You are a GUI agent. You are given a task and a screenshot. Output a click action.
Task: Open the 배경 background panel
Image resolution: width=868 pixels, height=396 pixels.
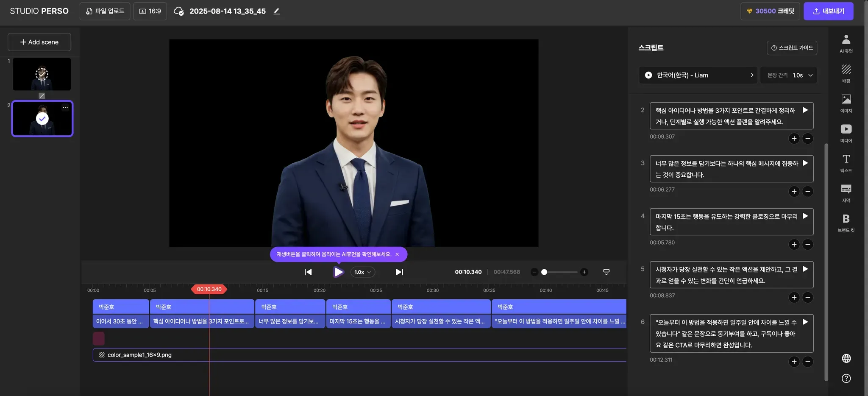pyautogui.click(x=846, y=73)
